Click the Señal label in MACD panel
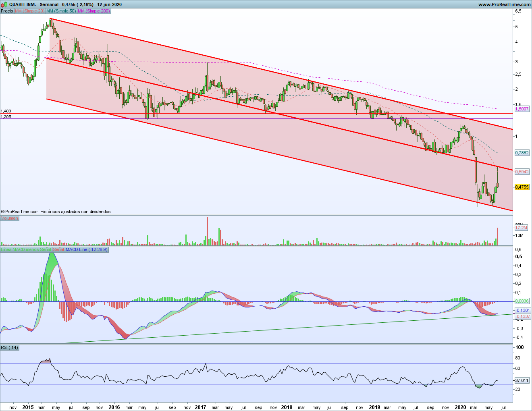The width and height of the screenshot is (532, 411). (x=58, y=250)
